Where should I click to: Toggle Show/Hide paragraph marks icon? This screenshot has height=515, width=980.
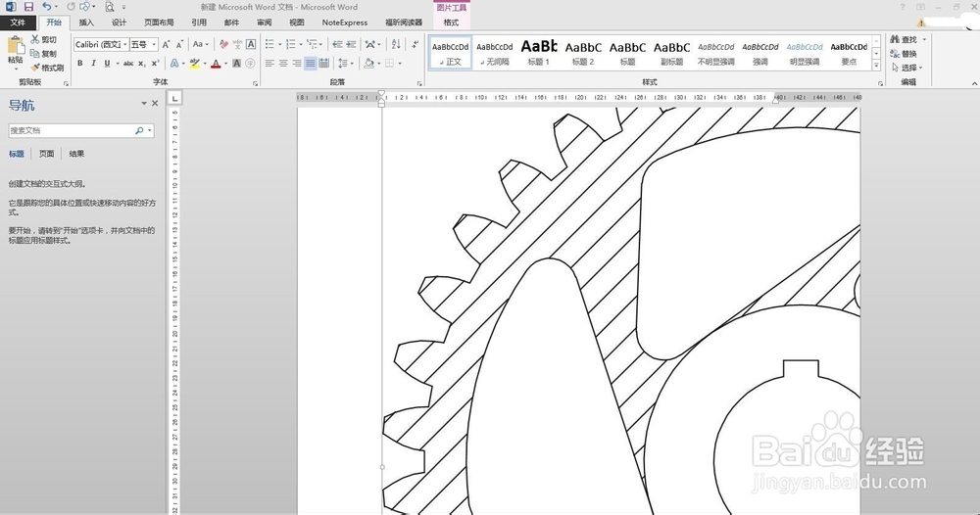click(x=415, y=44)
